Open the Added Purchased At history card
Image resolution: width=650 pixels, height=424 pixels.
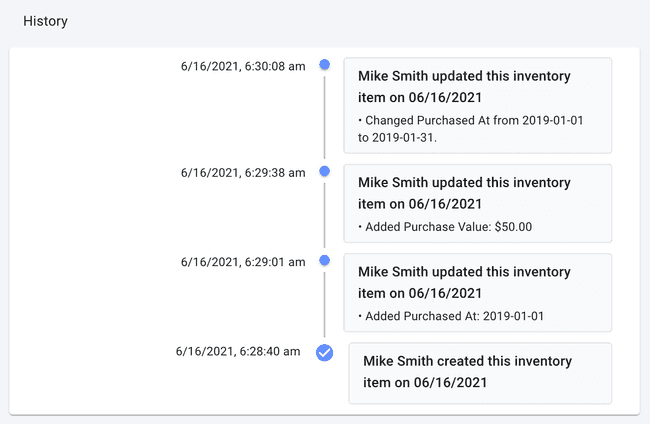tap(477, 292)
